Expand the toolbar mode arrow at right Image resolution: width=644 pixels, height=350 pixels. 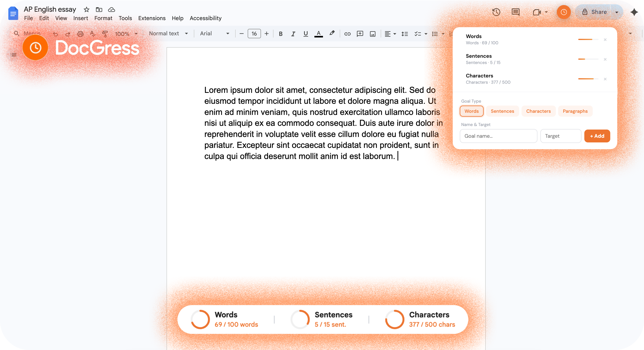point(630,33)
